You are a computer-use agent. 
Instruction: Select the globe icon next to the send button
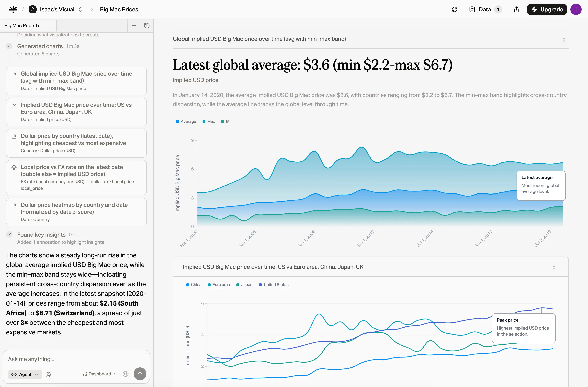click(x=125, y=374)
